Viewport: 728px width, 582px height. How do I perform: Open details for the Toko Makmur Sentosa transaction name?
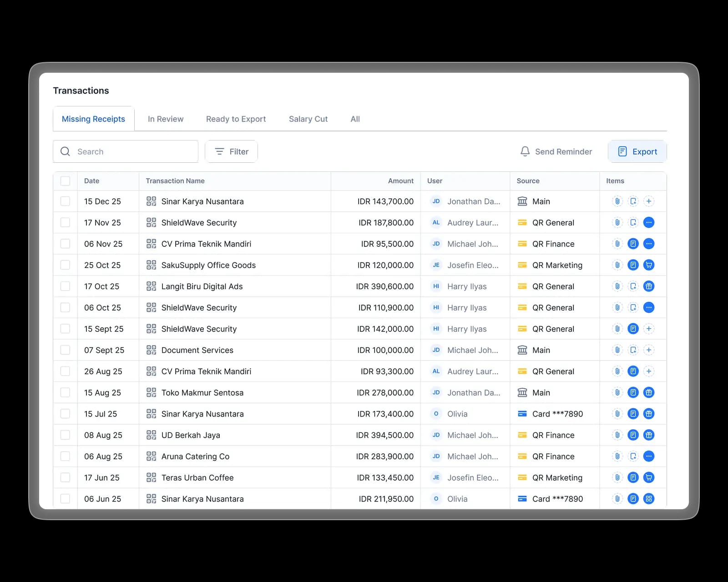click(x=202, y=392)
